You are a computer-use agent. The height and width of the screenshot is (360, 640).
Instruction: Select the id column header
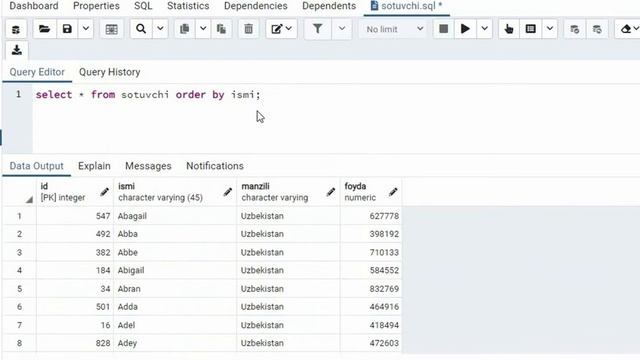point(75,192)
